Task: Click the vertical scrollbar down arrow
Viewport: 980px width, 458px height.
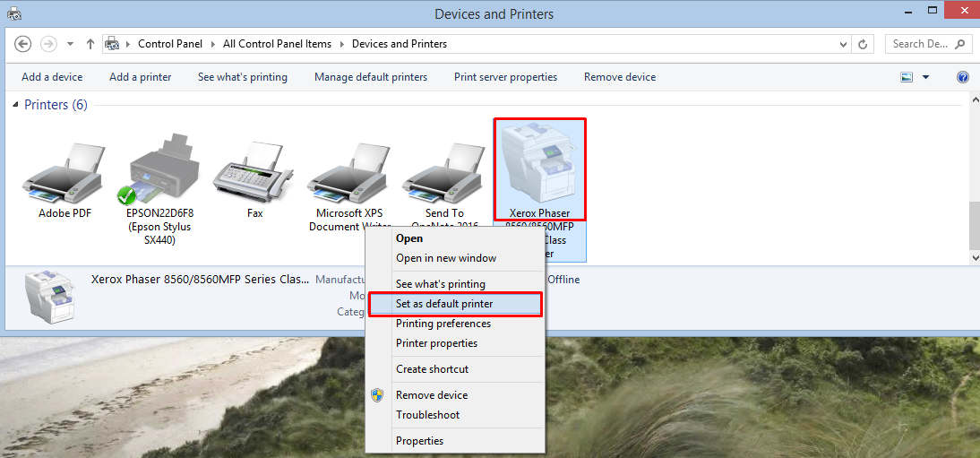Action: pyautogui.click(x=974, y=257)
